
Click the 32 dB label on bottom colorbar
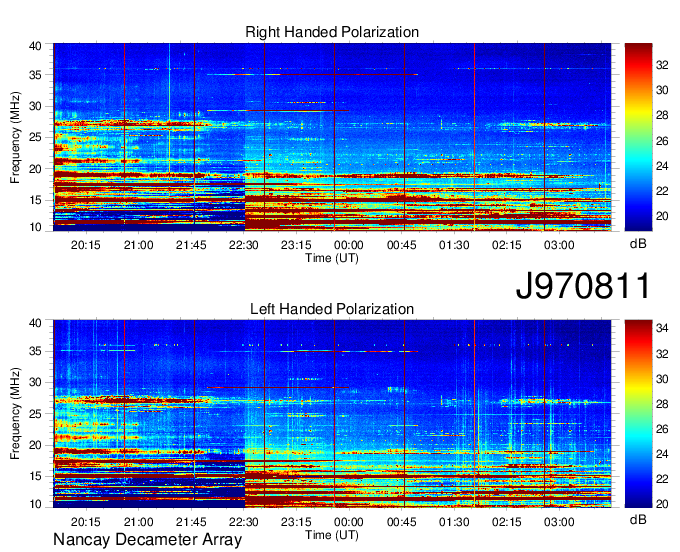(x=662, y=353)
